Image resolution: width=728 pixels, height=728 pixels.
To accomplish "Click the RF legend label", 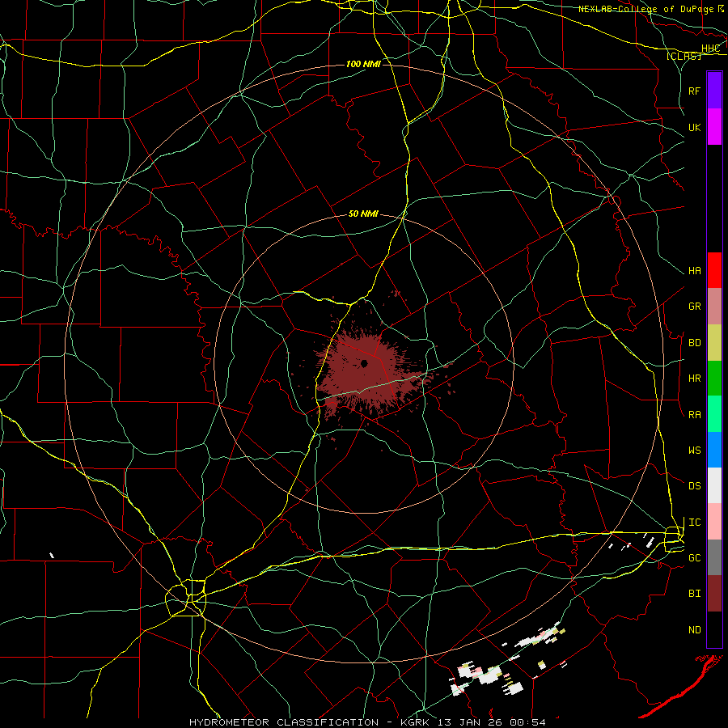I will coord(694,91).
